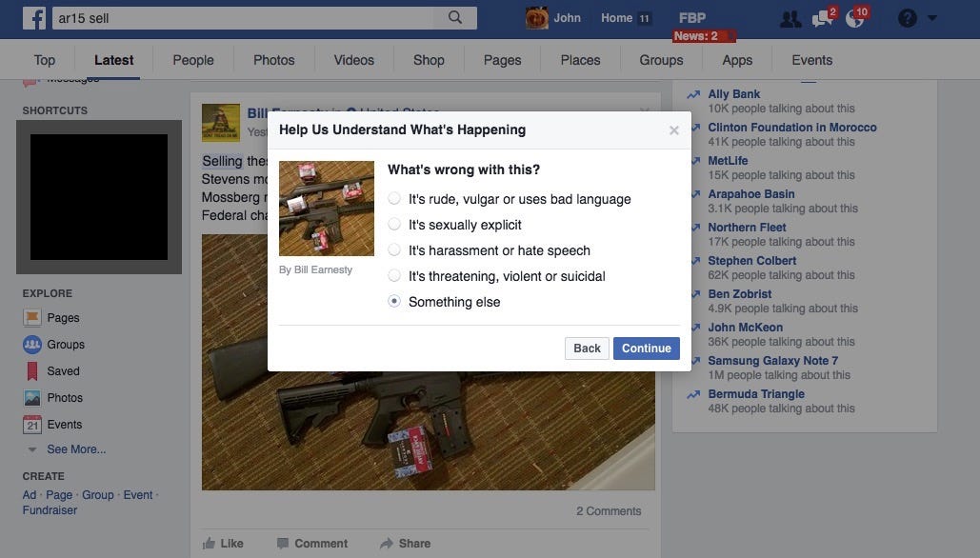
Task: Open trending topic MetLife
Action: (x=728, y=161)
